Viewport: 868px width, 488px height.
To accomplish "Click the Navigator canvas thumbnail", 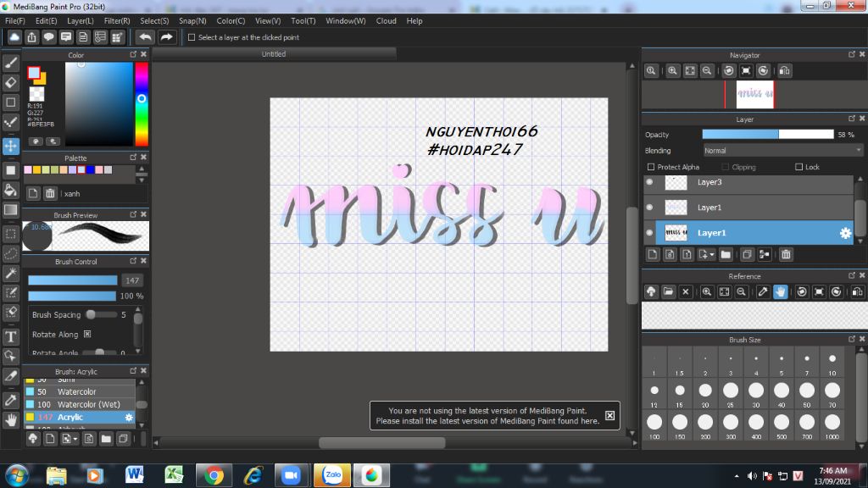I will point(754,95).
